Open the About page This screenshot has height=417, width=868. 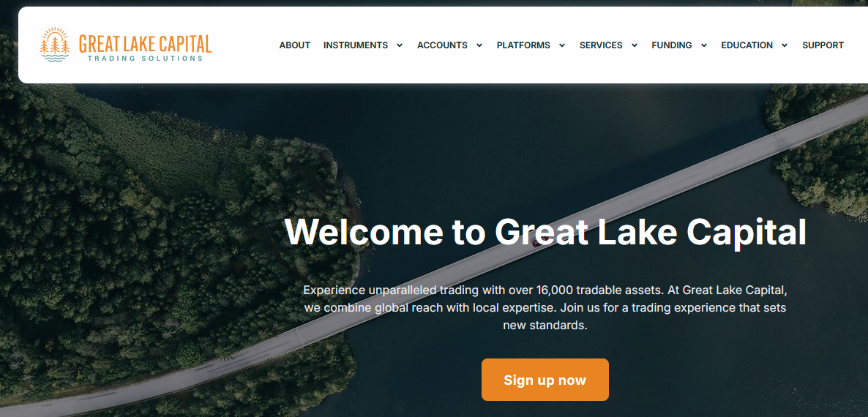(x=294, y=45)
